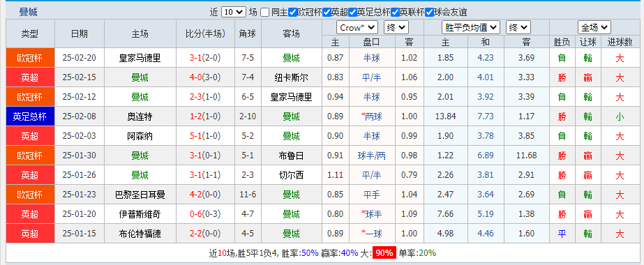Open score 4-0(3-0) against 纽卡斯尔
This screenshot has height=265, width=644.
point(205,77)
